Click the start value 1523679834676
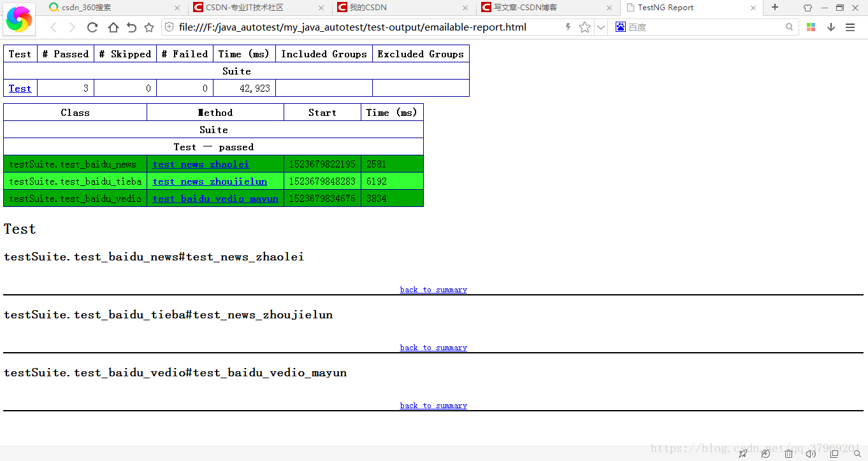This screenshot has width=868, height=461. 322,199
